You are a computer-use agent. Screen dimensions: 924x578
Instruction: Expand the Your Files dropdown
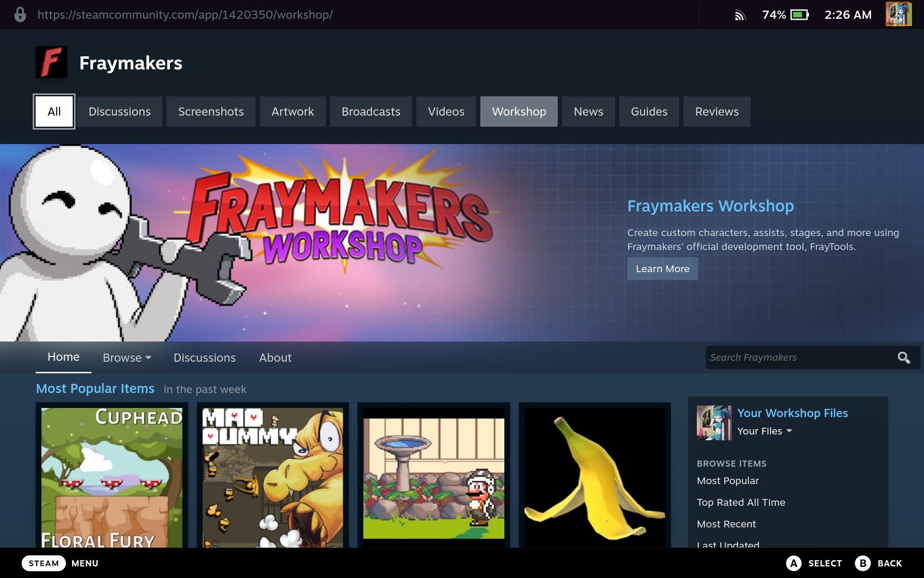coord(765,431)
